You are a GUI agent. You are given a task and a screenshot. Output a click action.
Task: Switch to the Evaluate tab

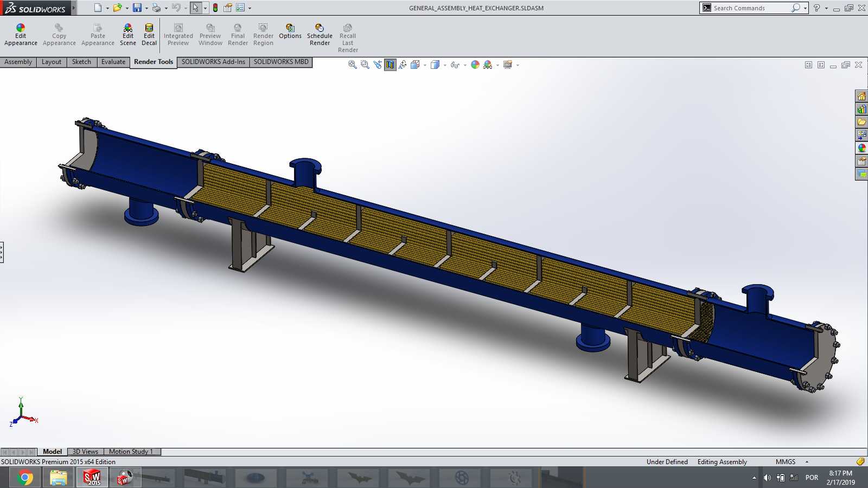pos(113,62)
